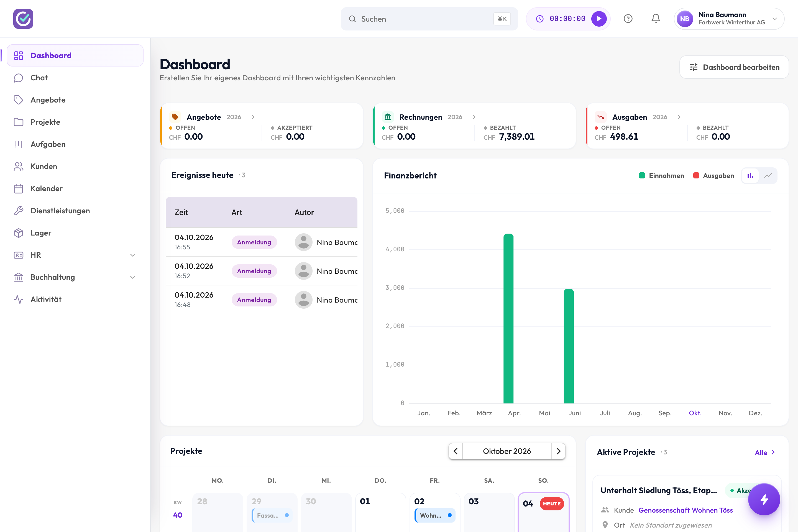Viewport: 798px width, 532px height.
Task: Click the Projekte folder sidebar icon
Action: tap(19, 122)
